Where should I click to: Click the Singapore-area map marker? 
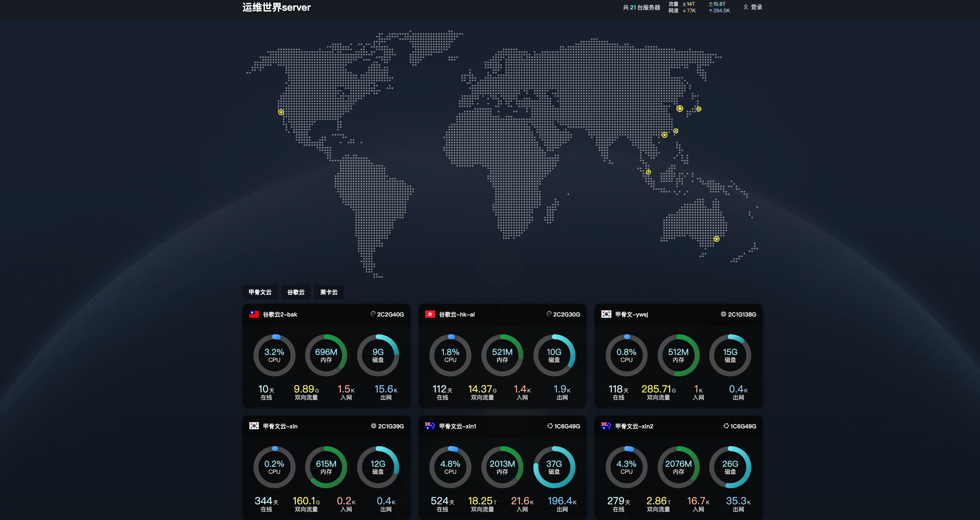tap(648, 172)
